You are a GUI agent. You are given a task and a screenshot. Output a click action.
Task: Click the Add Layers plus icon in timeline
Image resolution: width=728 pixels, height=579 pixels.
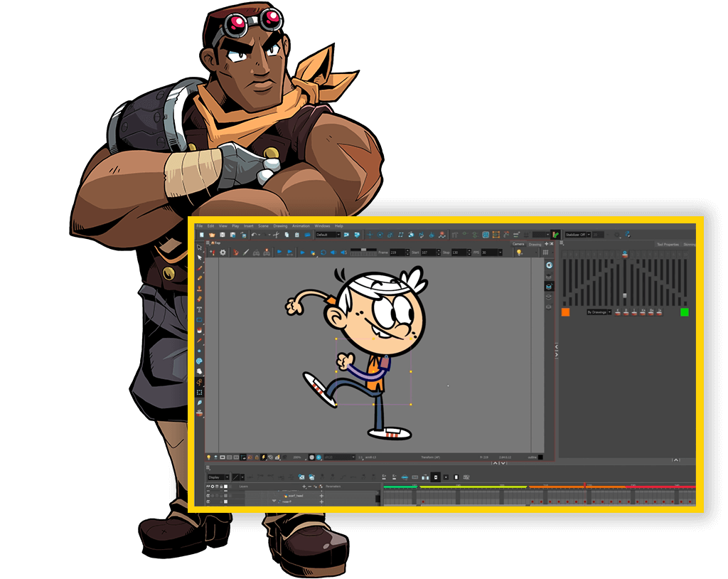[304, 487]
